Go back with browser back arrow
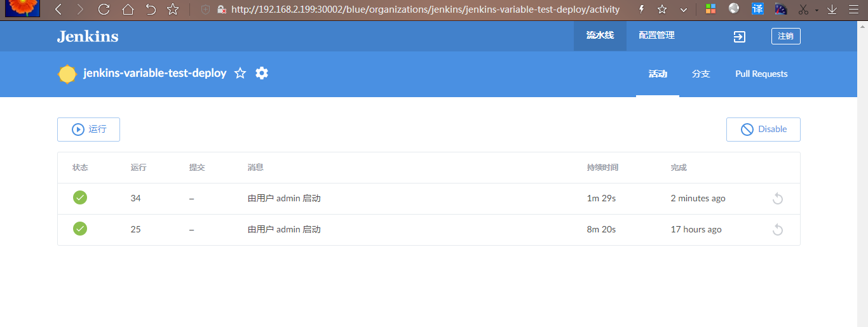The image size is (868, 327). (58, 10)
